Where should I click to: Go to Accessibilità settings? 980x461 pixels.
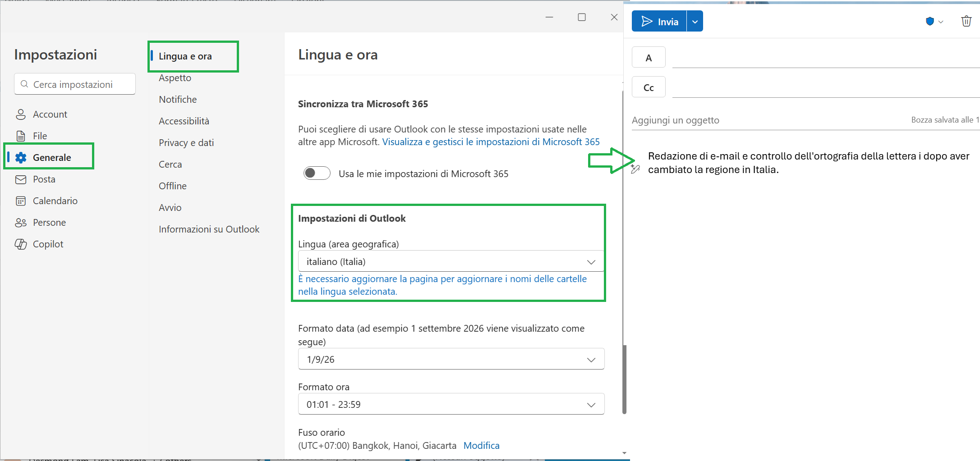click(x=184, y=121)
